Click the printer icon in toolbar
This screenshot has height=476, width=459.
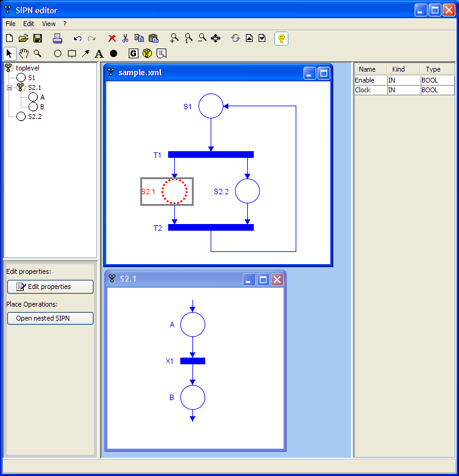(x=57, y=38)
